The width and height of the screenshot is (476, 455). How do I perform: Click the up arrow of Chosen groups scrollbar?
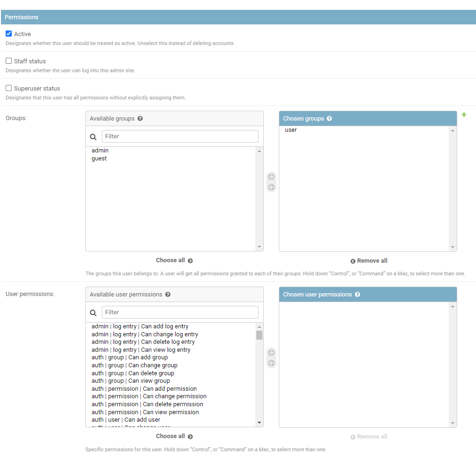click(x=453, y=130)
